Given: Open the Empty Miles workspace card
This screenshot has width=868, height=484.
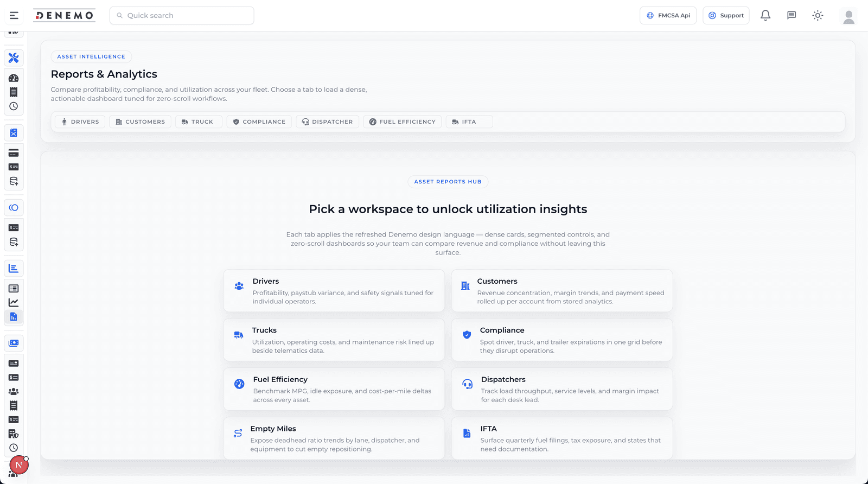Looking at the screenshot, I should 334,438.
